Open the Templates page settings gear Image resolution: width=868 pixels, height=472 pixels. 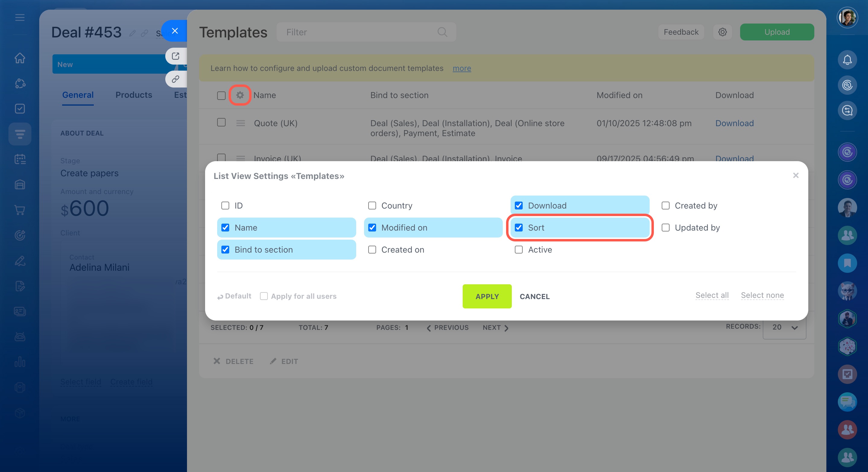[x=722, y=32]
